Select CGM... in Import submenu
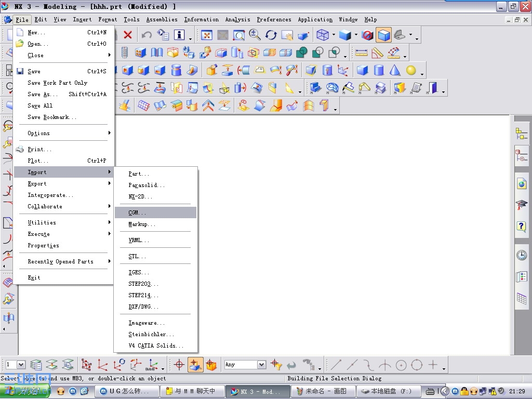Viewport: 532px width, 399px height. 156,212
